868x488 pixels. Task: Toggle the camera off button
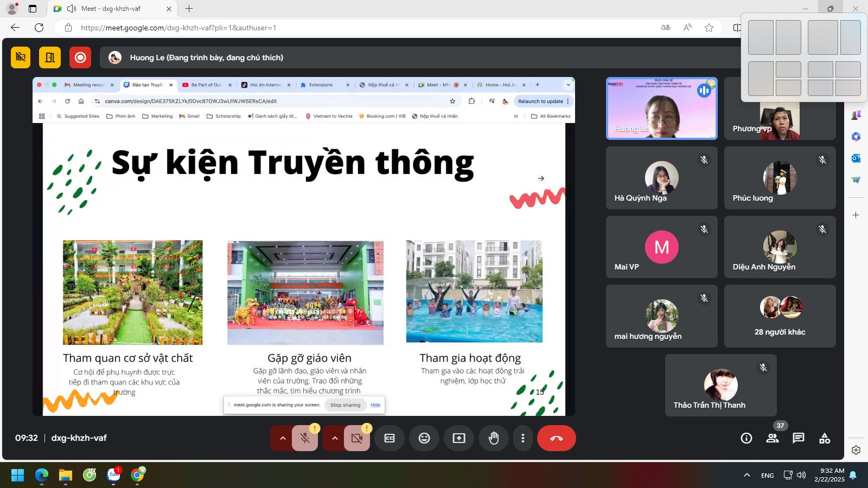[357, 438]
